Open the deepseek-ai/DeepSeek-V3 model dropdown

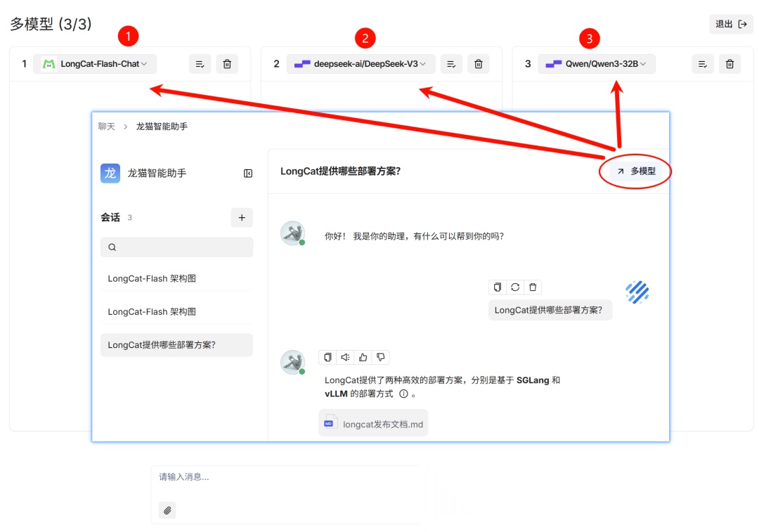pyautogui.click(x=361, y=64)
